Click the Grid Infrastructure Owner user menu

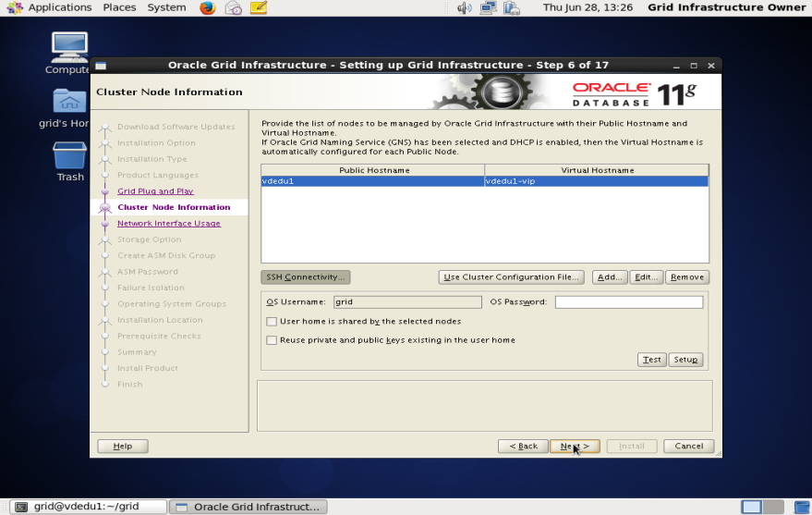(727, 7)
